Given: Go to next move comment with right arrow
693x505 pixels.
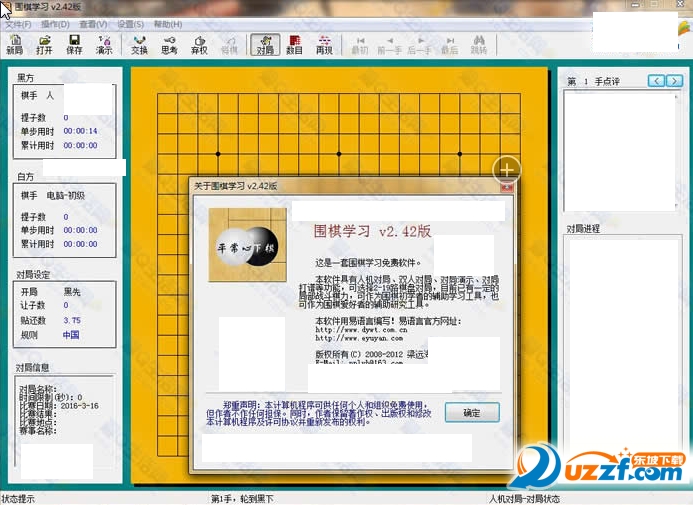Looking at the screenshot, I should (x=673, y=80).
